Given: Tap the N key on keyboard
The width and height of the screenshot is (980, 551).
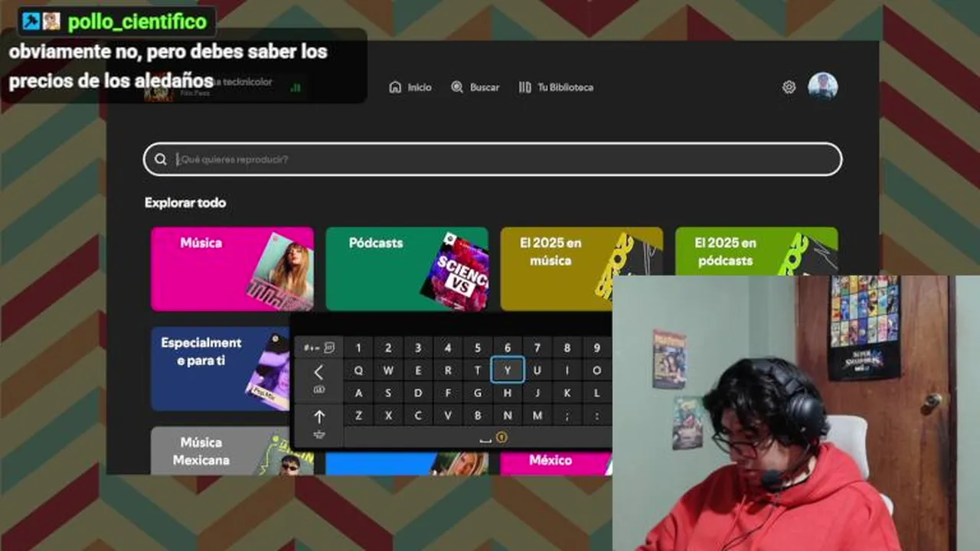Looking at the screenshot, I should [508, 416].
